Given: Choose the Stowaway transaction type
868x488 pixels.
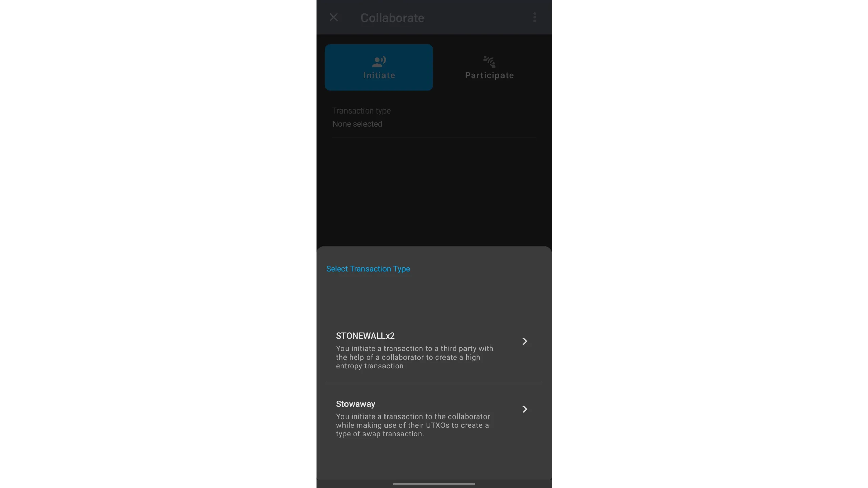Looking at the screenshot, I should click(x=434, y=419).
